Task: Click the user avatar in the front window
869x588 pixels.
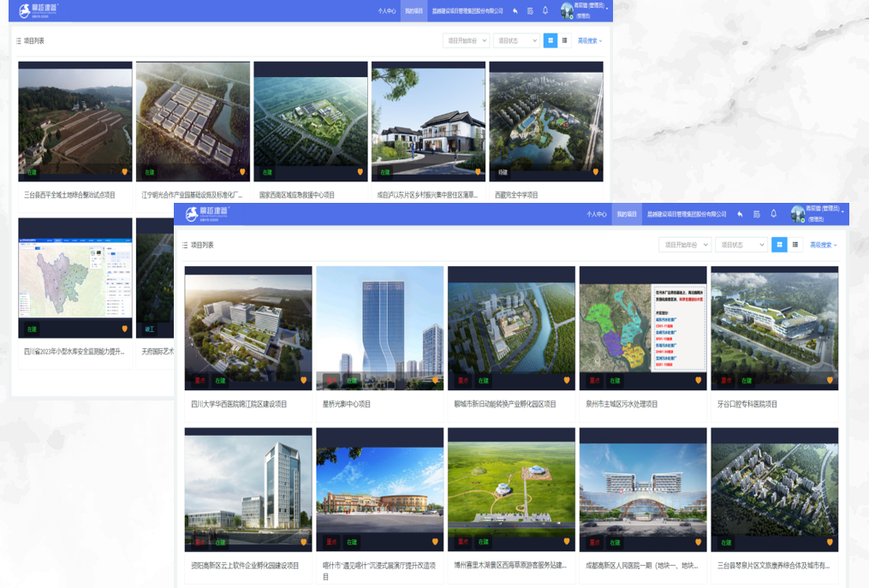Action: [798, 214]
